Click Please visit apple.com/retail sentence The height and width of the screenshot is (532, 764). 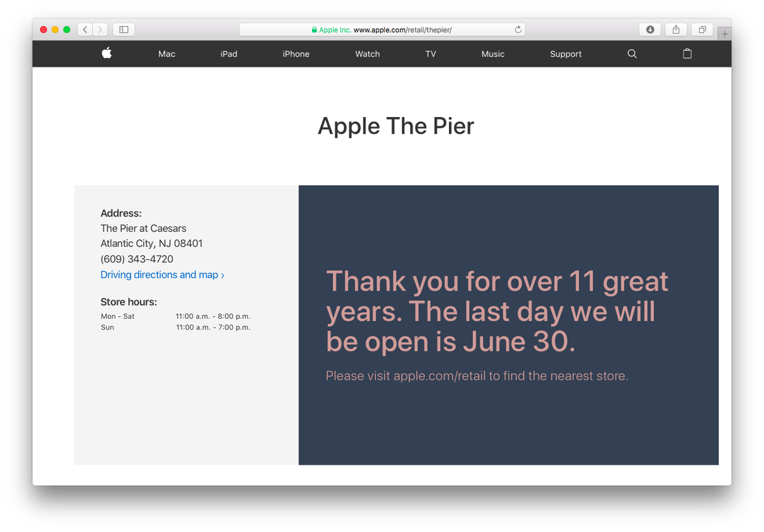click(x=477, y=376)
